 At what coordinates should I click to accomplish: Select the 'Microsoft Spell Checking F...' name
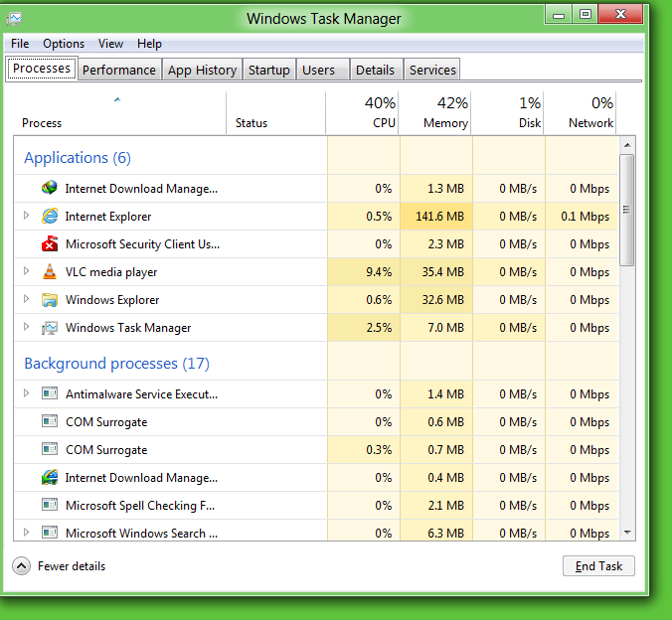coord(140,506)
